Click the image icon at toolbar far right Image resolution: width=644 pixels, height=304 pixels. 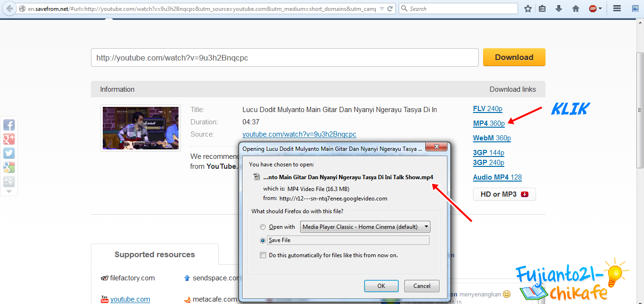click(x=635, y=9)
